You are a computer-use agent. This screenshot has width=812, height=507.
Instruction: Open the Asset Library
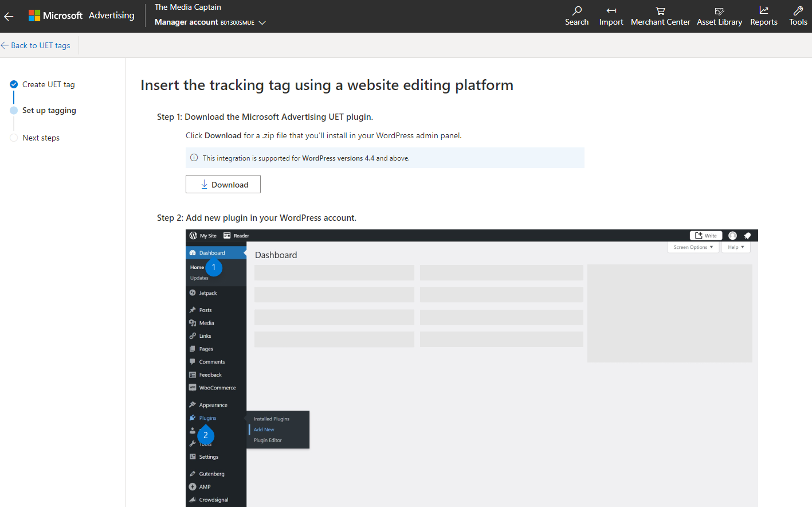pos(719,16)
